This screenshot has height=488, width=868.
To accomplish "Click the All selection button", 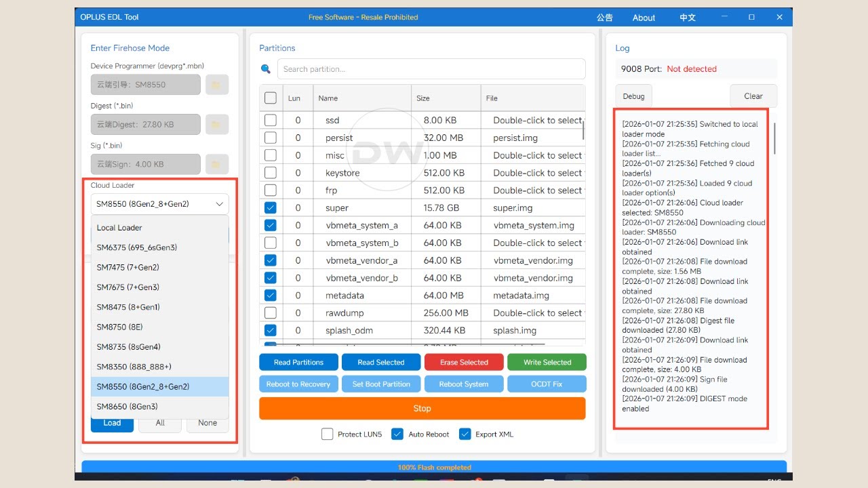I will pos(160,423).
